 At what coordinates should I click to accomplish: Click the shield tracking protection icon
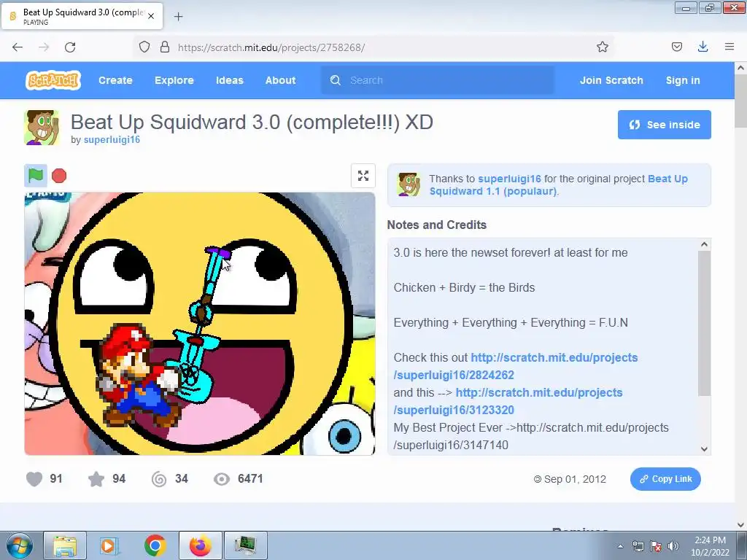pos(144,47)
